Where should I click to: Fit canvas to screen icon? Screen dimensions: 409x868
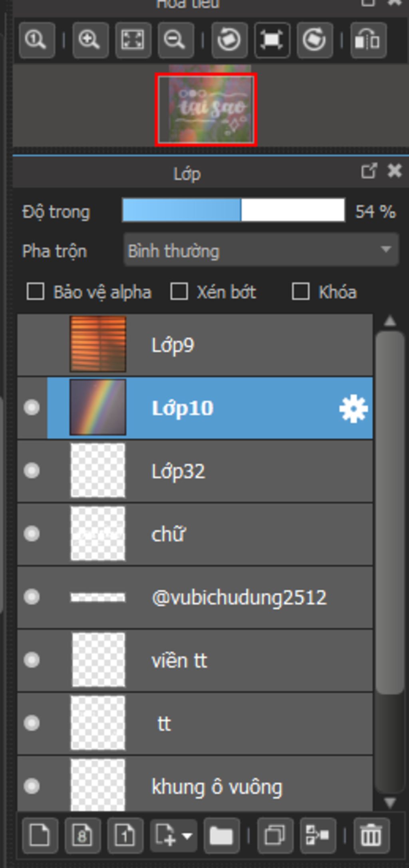[133, 40]
